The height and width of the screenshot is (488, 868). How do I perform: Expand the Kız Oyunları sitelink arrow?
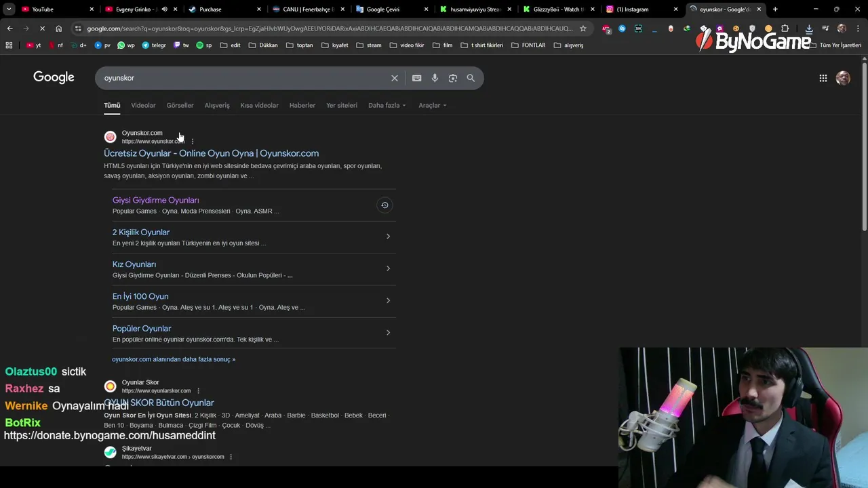click(388, 268)
